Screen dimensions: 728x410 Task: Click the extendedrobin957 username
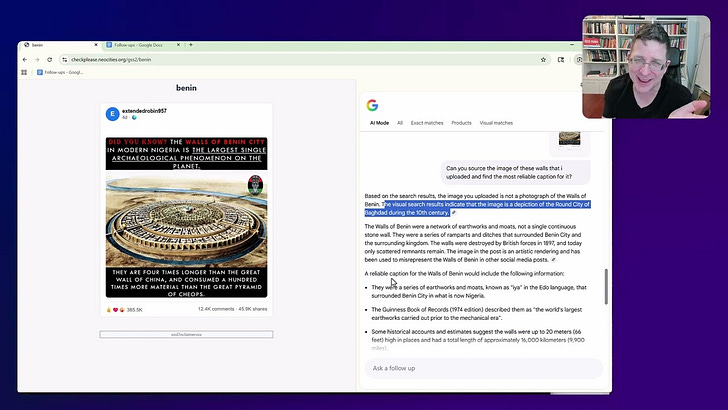144,111
